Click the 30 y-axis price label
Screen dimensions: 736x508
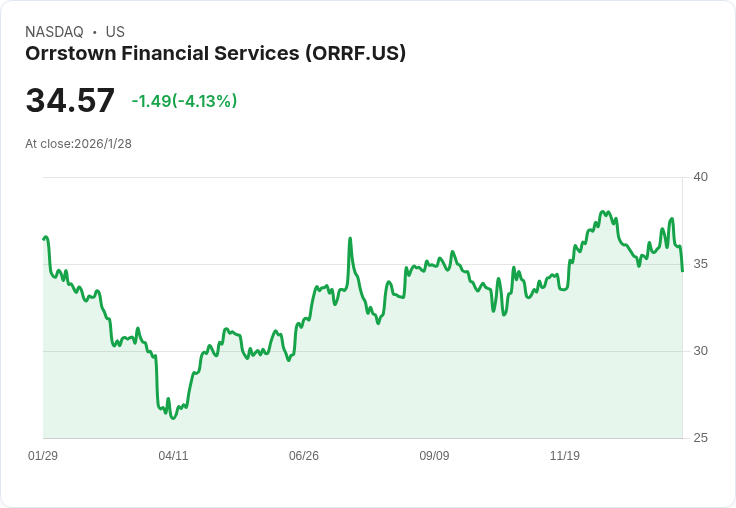click(700, 351)
